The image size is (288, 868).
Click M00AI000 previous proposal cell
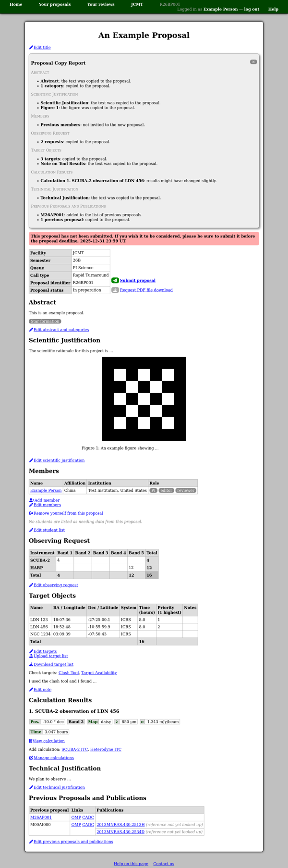(49, 828)
